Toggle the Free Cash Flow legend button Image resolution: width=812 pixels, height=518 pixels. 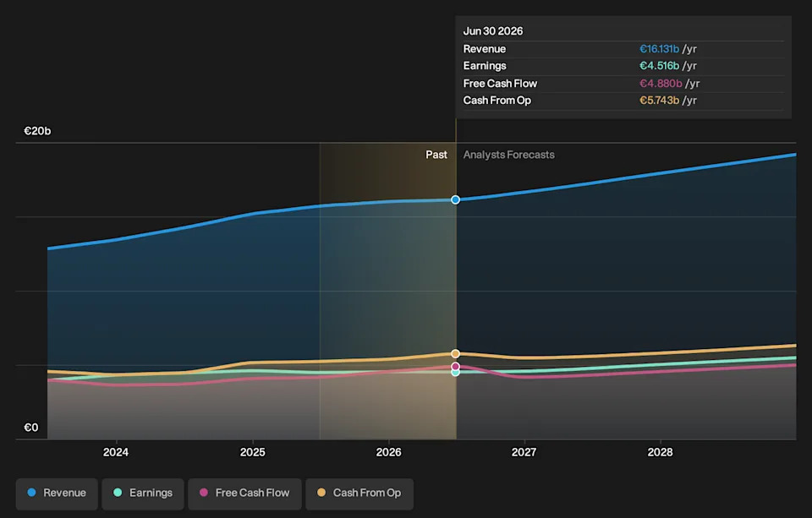[245, 493]
